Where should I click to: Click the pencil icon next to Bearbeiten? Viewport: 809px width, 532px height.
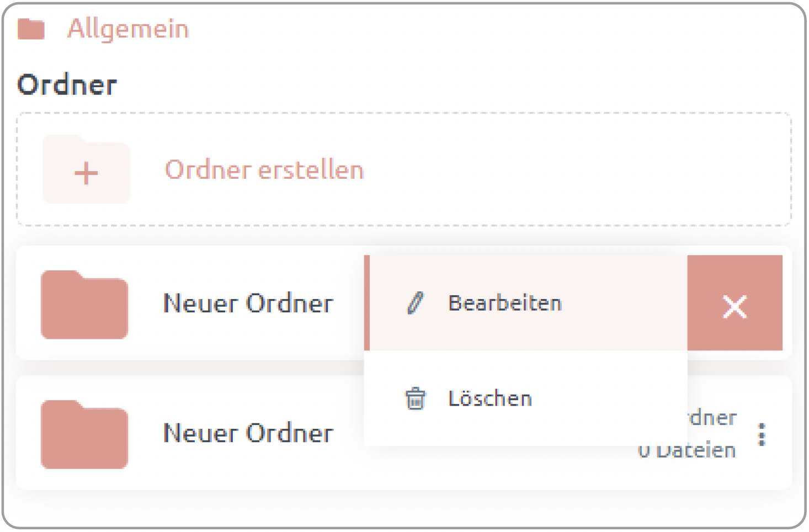click(416, 303)
